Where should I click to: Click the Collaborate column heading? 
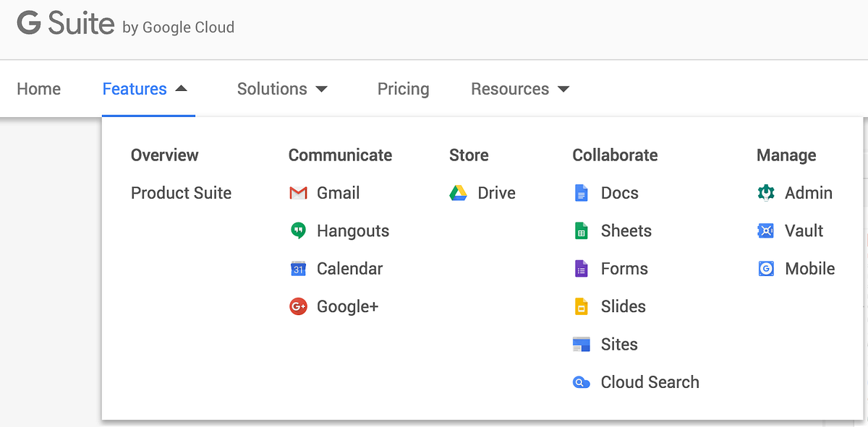tap(615, 155)
